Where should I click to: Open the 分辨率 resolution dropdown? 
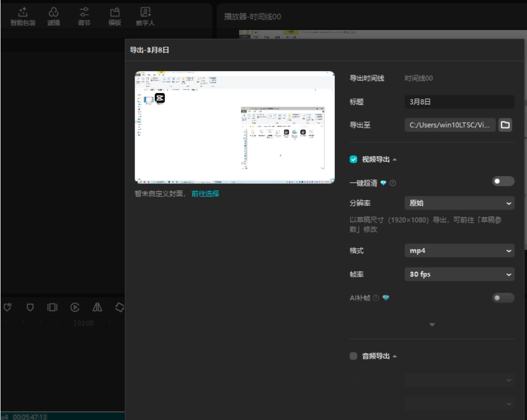point(459,203)
